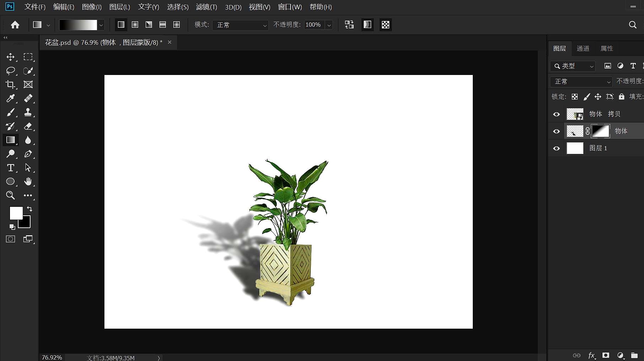Toggle Quick Mask mode
644x361 pixels.
tap(11, 239)
